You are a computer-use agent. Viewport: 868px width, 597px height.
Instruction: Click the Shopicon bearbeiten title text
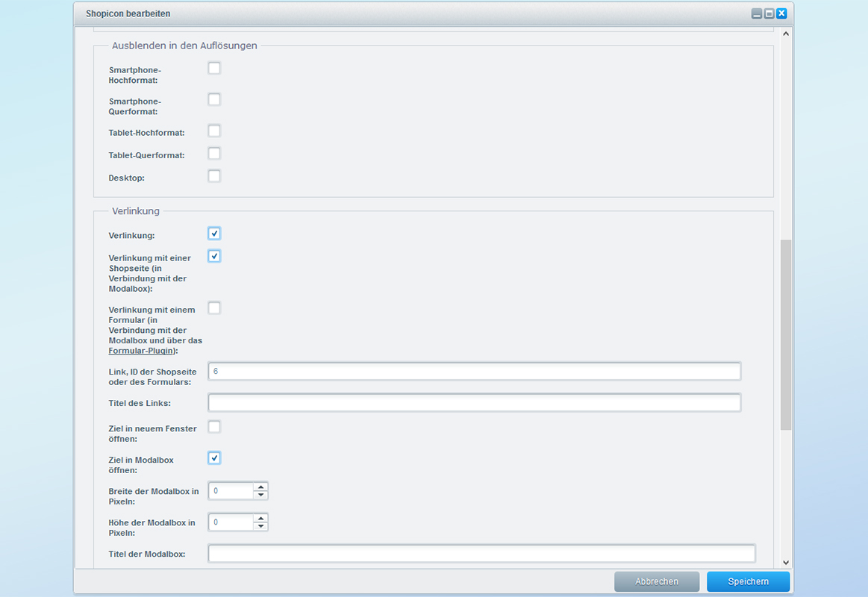(128, 14)
